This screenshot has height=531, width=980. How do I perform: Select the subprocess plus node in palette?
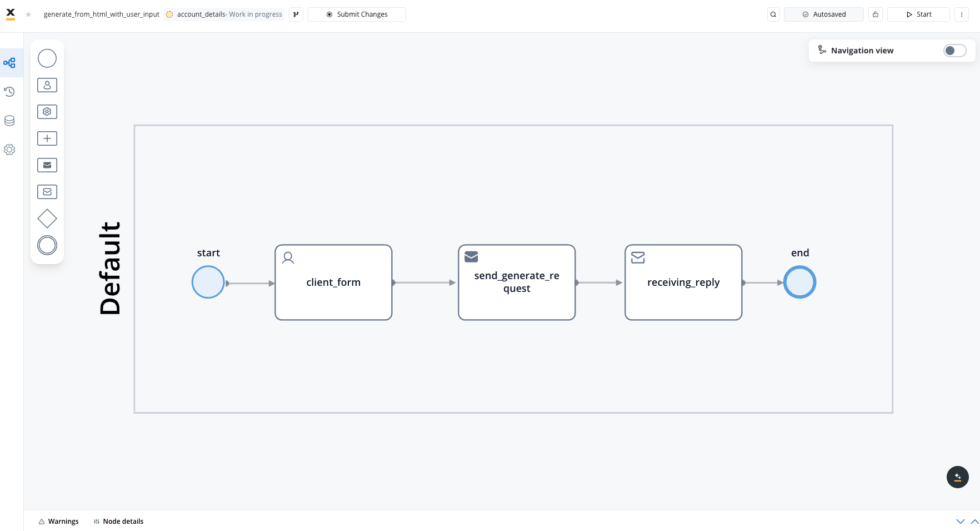47,138
